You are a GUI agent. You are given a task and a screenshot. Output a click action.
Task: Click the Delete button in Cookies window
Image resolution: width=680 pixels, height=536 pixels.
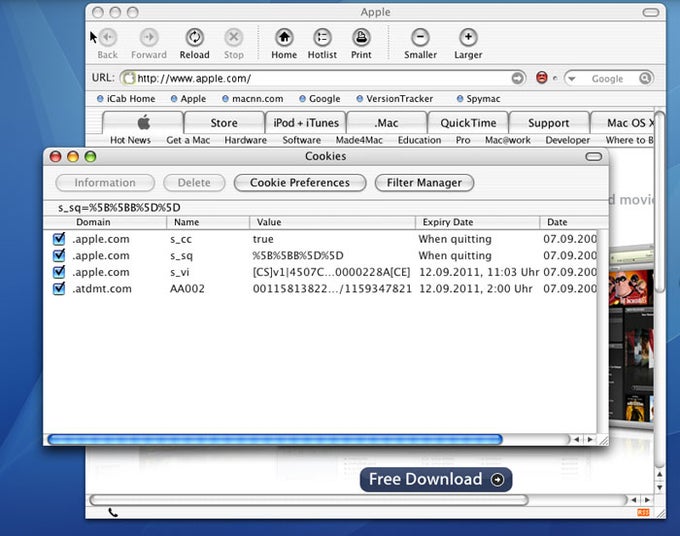pos(194,183)
